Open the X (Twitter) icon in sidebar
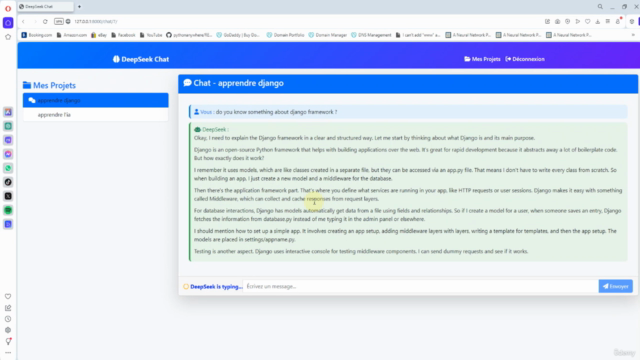 pos(8,196)
